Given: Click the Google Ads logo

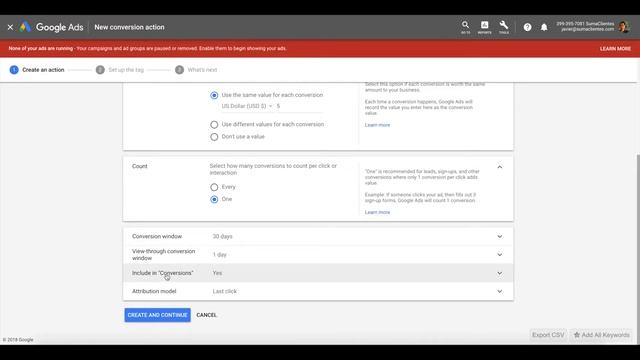Looking at the screenshot, I should coord(51,27).
